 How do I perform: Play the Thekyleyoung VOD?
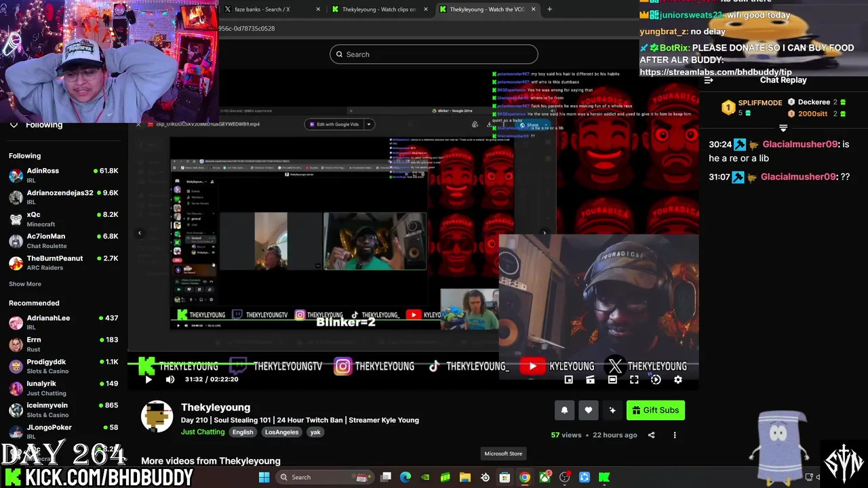[149, 380]
